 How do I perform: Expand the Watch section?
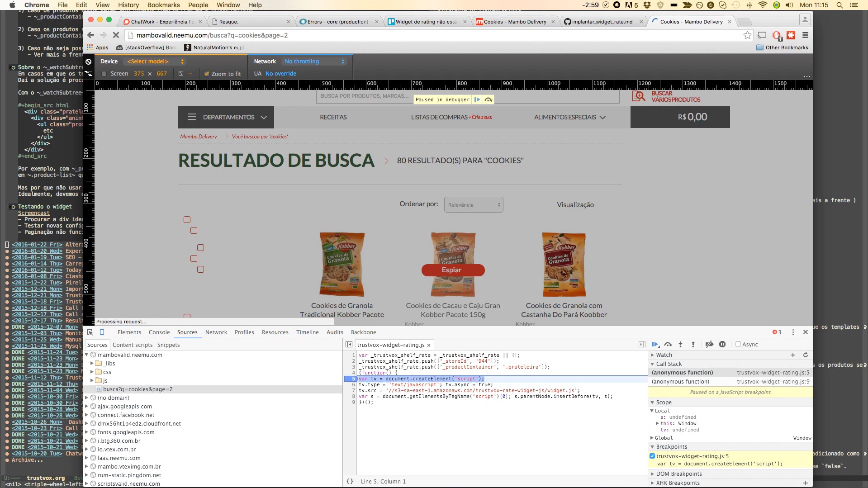click(x=653, y=355)
